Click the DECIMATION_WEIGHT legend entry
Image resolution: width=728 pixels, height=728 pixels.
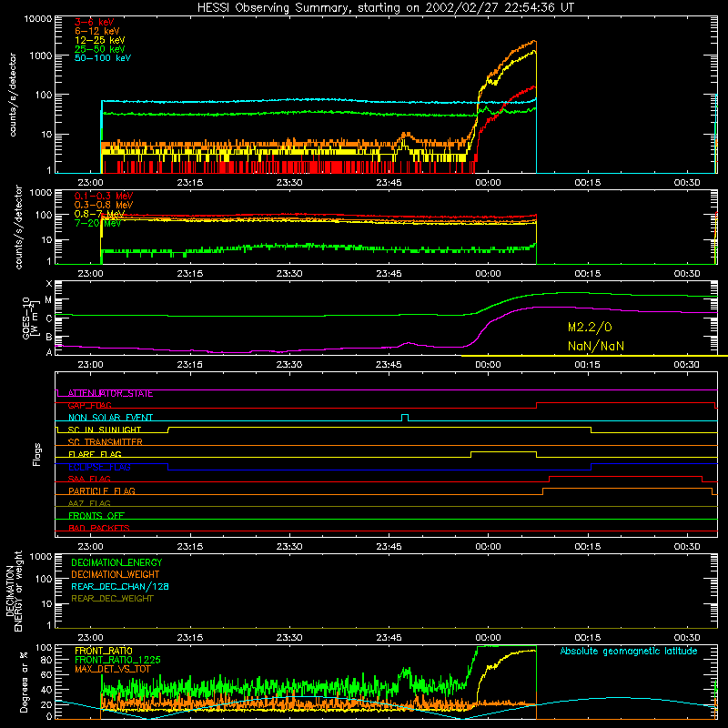(116, 575)
